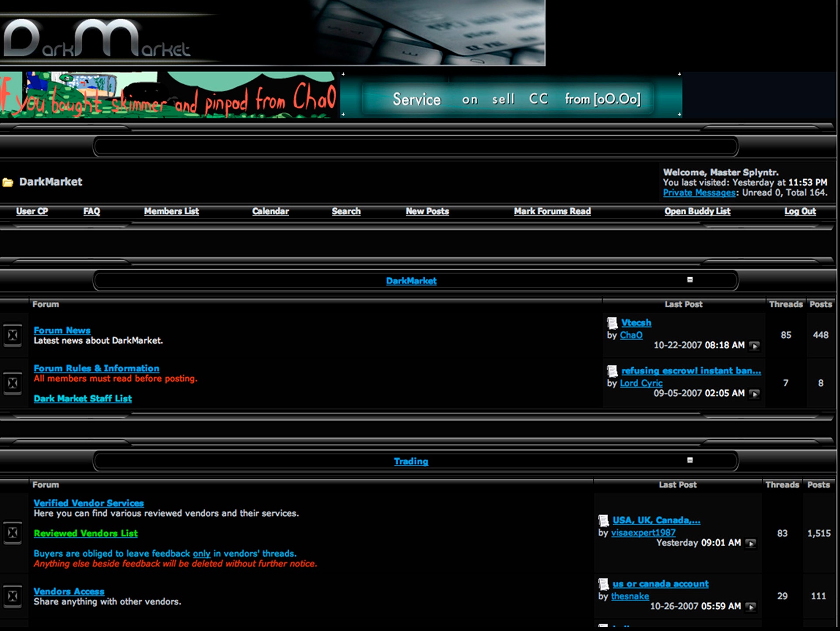Open the Reviewed Vendors List link
Screen dimensions: 840x631
coord(86,533)
